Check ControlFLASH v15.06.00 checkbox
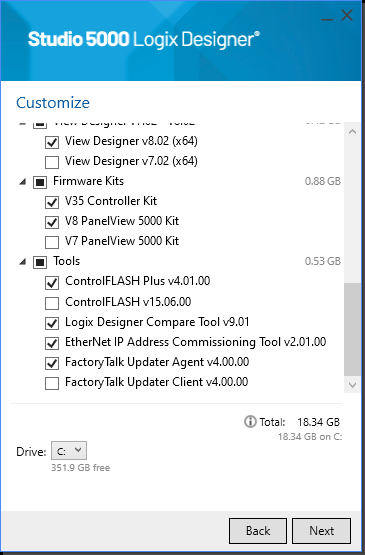Screen dimensions: 365x555 (52, 303)
